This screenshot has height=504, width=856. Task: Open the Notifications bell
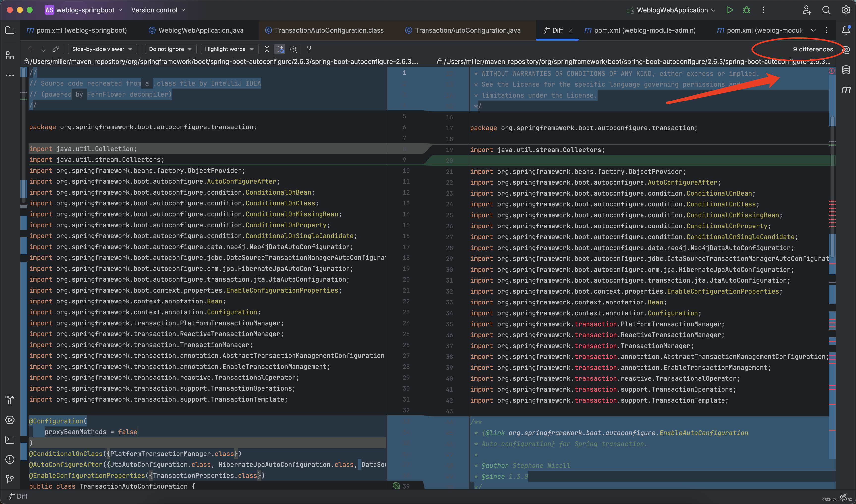click(x=846, y=30)
